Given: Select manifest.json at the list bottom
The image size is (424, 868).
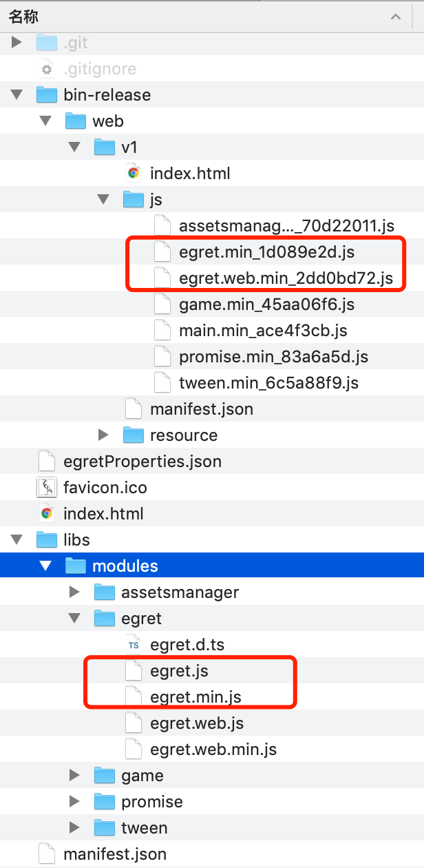Looking at the screenshot, I should point(115,854).
